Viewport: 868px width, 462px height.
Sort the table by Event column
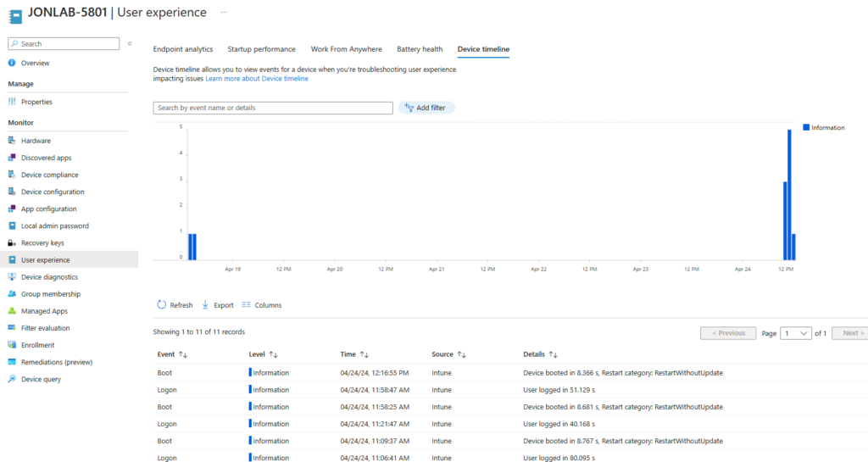183,354
